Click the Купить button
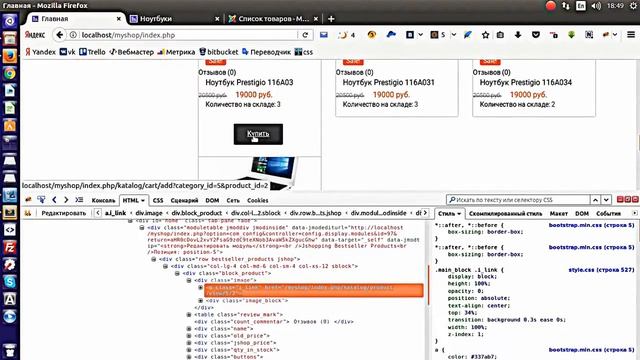This screenshot has width=640, height=360. click(x=258, y=134)
